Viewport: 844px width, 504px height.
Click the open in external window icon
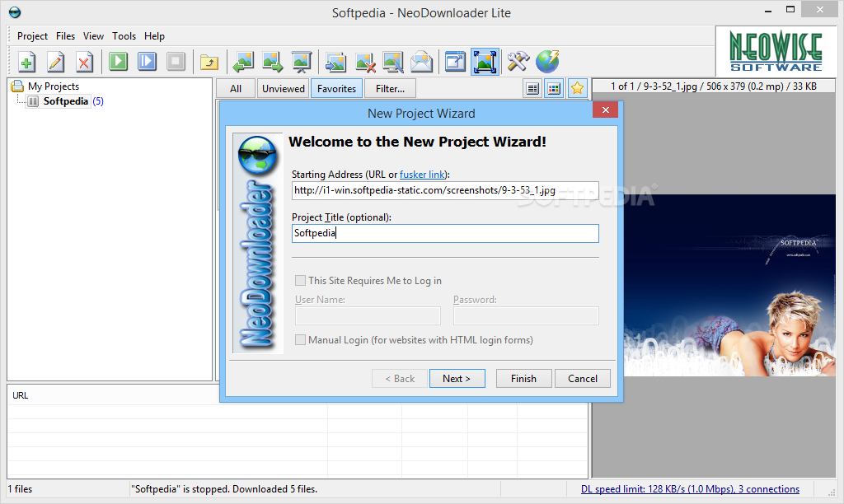[455, 61]
